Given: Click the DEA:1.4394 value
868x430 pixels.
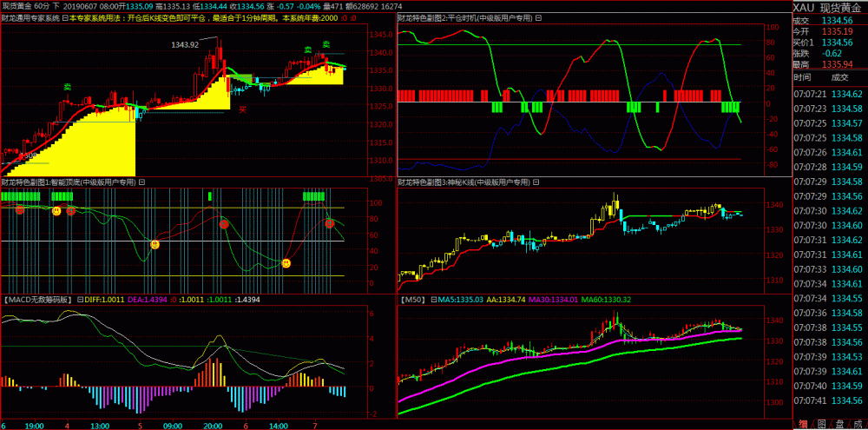Looking at the screenshot, I should pos(148,299).
